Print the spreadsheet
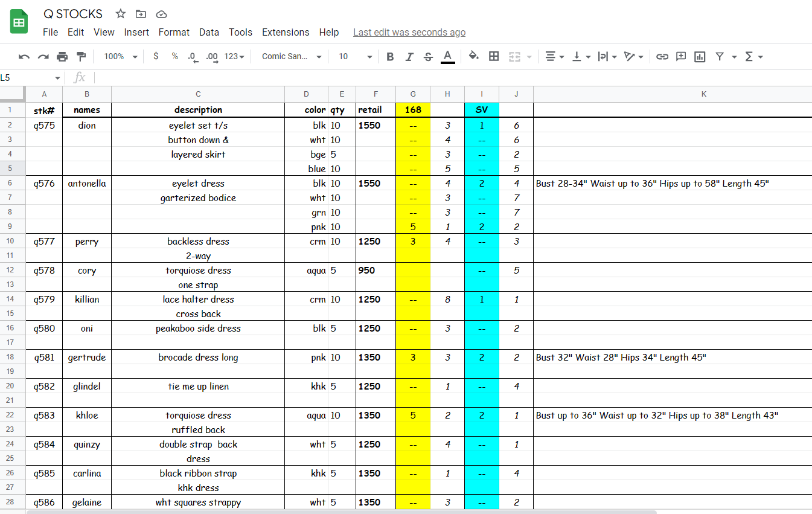Image resolution: width=812 pixels, height=514 pixels. (62, 57)
